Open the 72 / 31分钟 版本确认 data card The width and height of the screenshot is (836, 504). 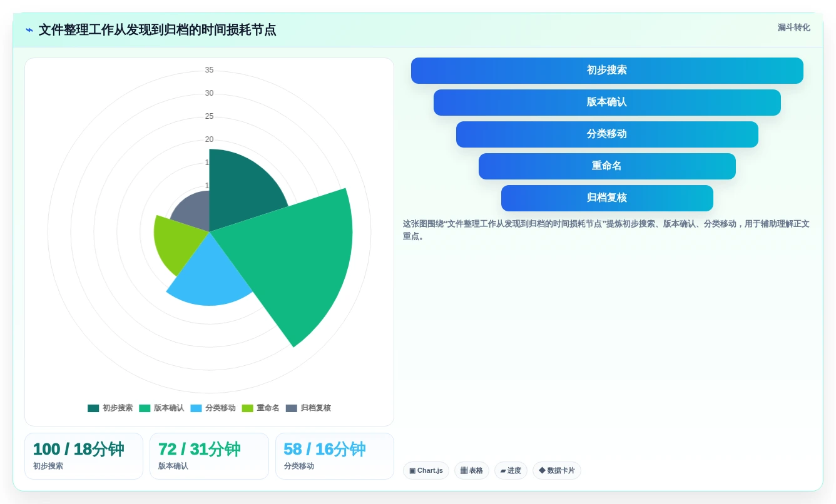209,456
